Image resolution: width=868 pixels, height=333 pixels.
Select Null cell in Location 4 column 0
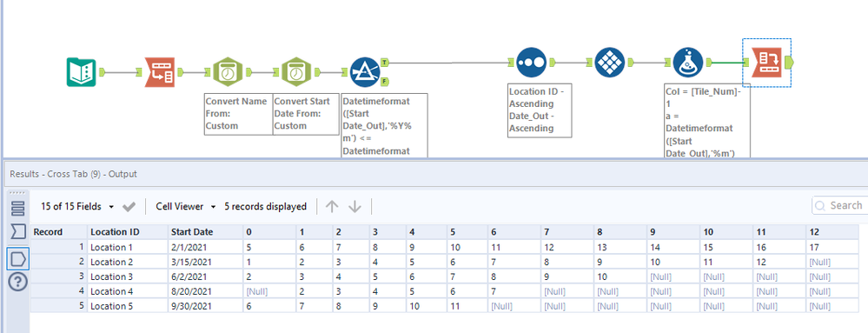pyautogui.click(x=269, y=291)
